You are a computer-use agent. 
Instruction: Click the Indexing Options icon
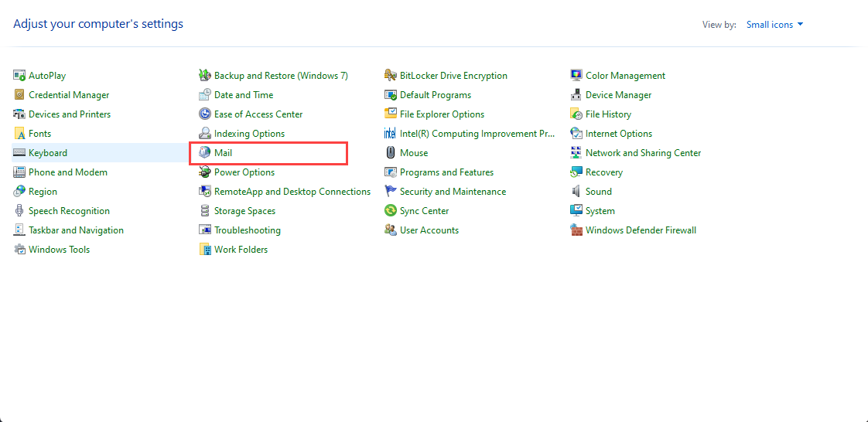[205, 134]
